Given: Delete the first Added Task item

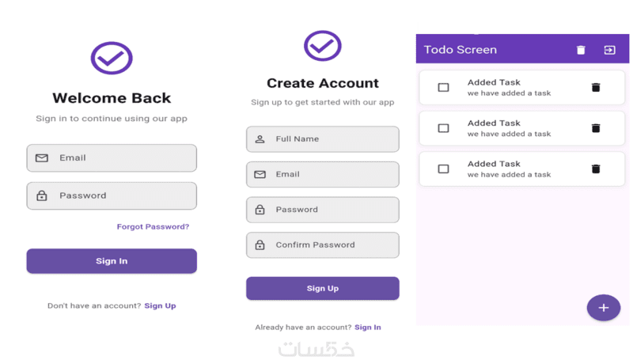Looking at the screenshot, I should (596, 87).
